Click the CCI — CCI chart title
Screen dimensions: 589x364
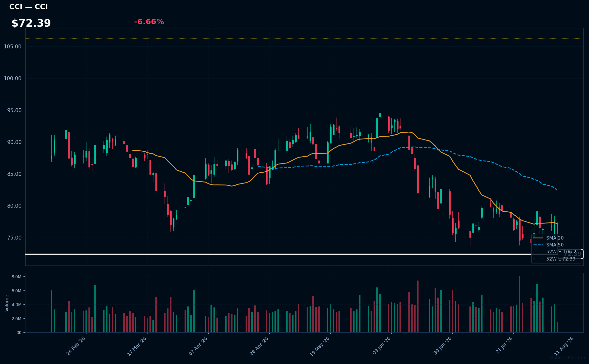click(x=28, y=7)
